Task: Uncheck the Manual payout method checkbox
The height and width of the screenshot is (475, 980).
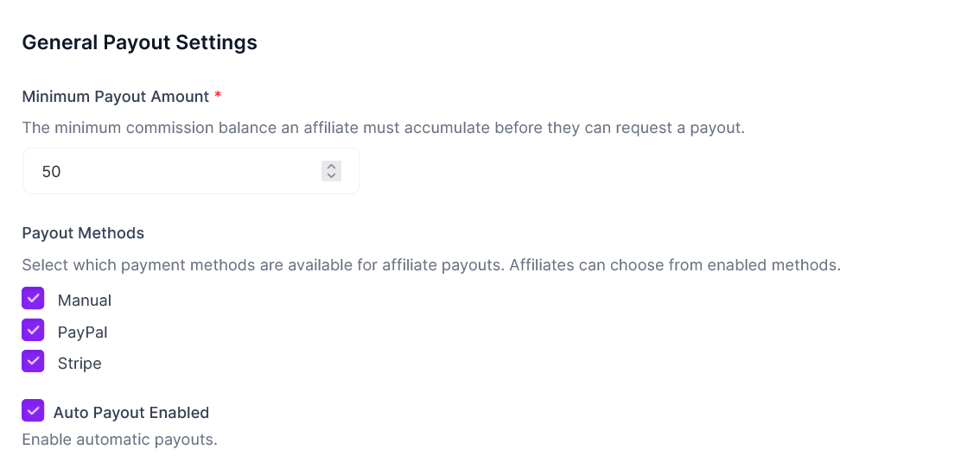Action: pos(33,299)
